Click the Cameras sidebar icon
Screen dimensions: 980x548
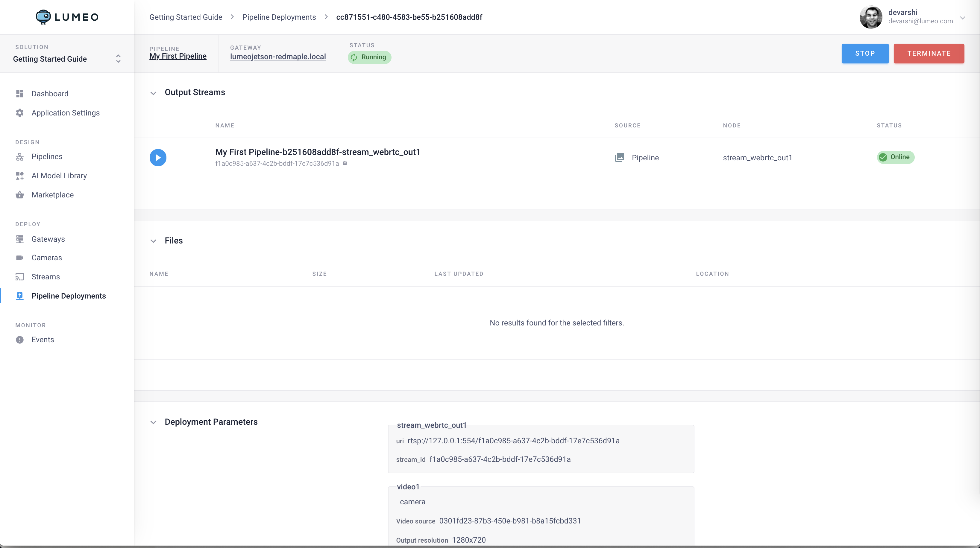click(x=20, y=258)
